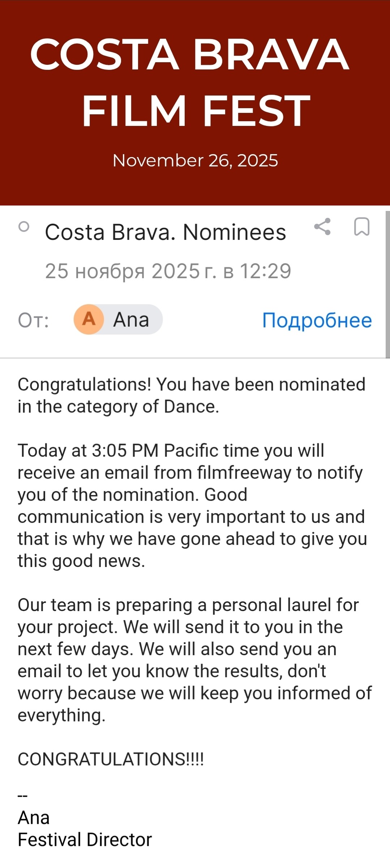Expand details via the Подробнее link
The width and height of the screenshot is (390, 868).
coord(317,320)
